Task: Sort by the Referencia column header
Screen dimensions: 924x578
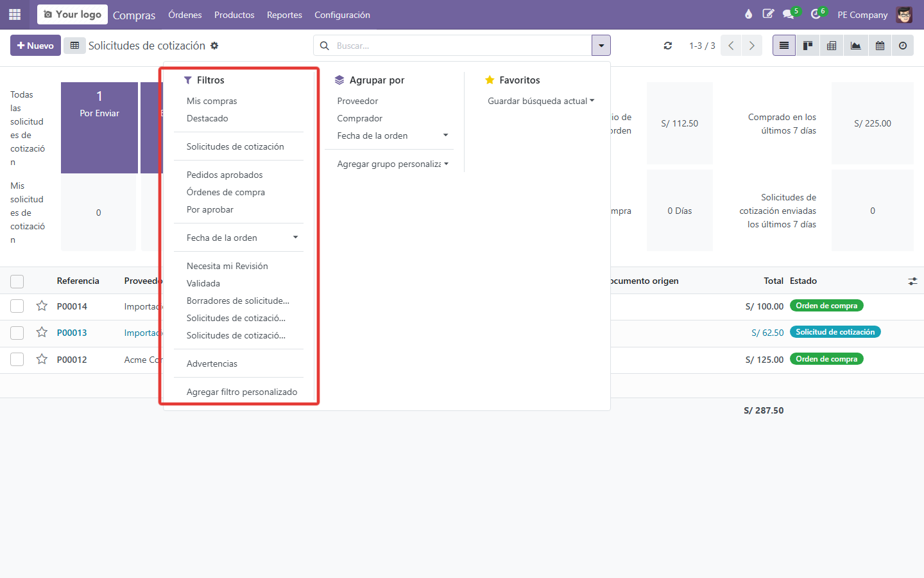Action: [78, 281]
